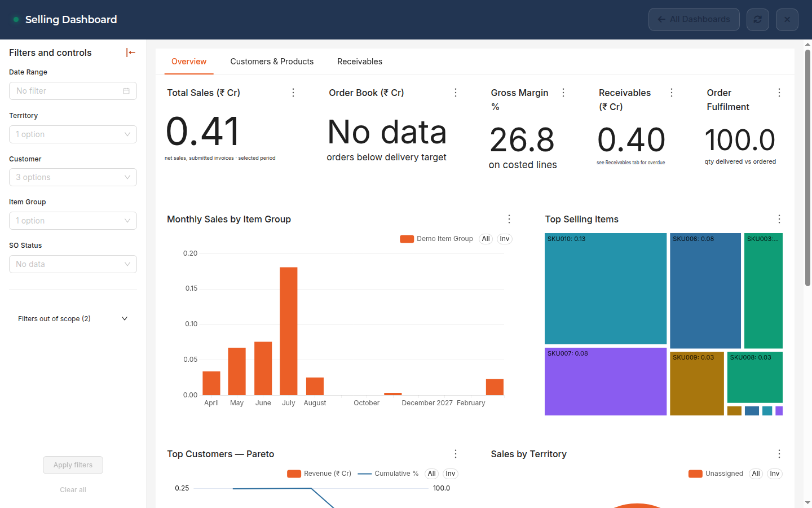
Task: Open Total Sales card options menu
Action: coord(293,93)
